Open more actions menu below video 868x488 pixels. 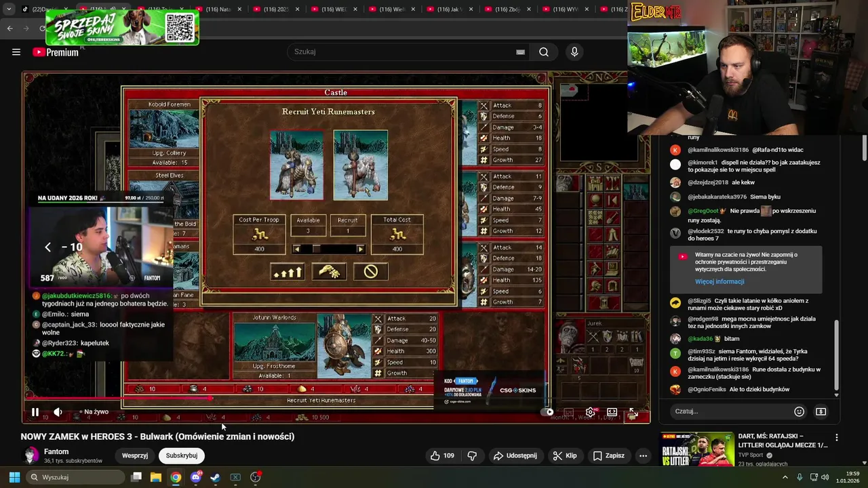[643, 455]
